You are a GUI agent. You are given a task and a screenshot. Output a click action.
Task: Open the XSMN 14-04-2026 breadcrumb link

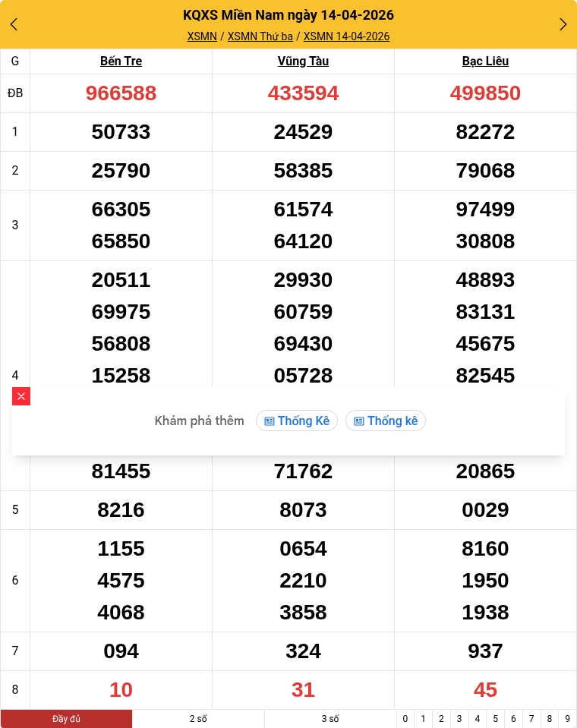[x=346, y=36]
